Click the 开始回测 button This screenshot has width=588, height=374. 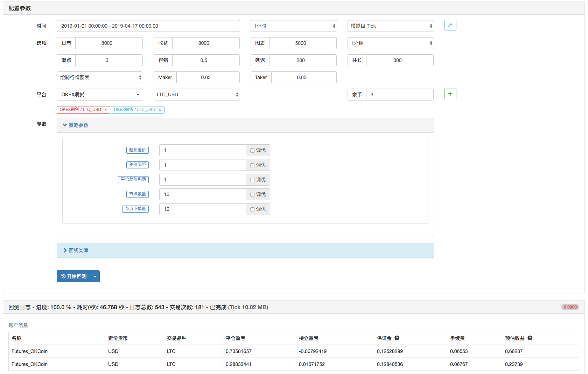click(74, 276)
